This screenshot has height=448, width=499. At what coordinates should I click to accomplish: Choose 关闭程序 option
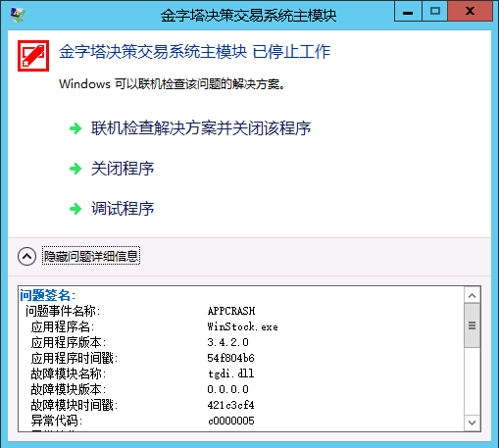pos(123,169)
